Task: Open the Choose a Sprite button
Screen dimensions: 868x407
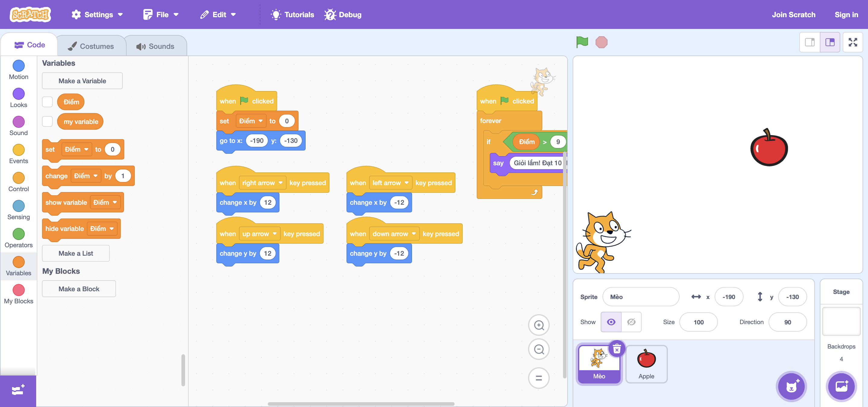Action: tap(791, 386)
